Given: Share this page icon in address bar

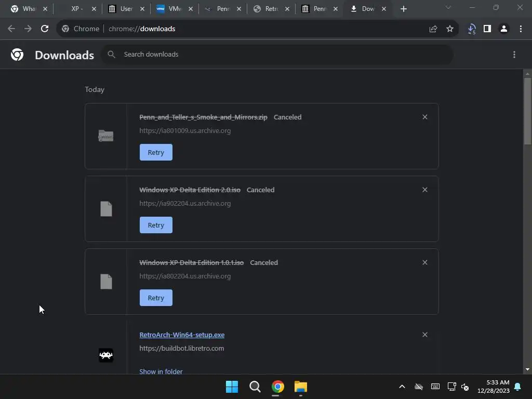Looking at the screenshot, I should (x=433, y=29).
